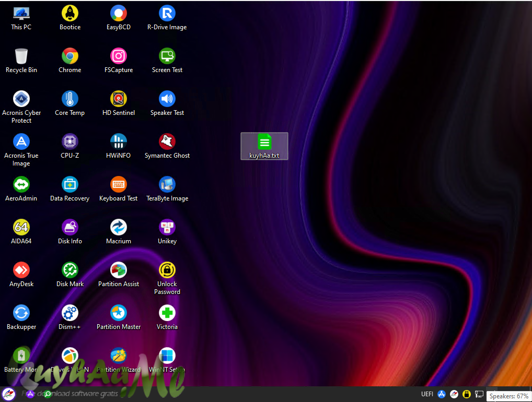Open Acronis Cyber Protect

pos(21,108)
